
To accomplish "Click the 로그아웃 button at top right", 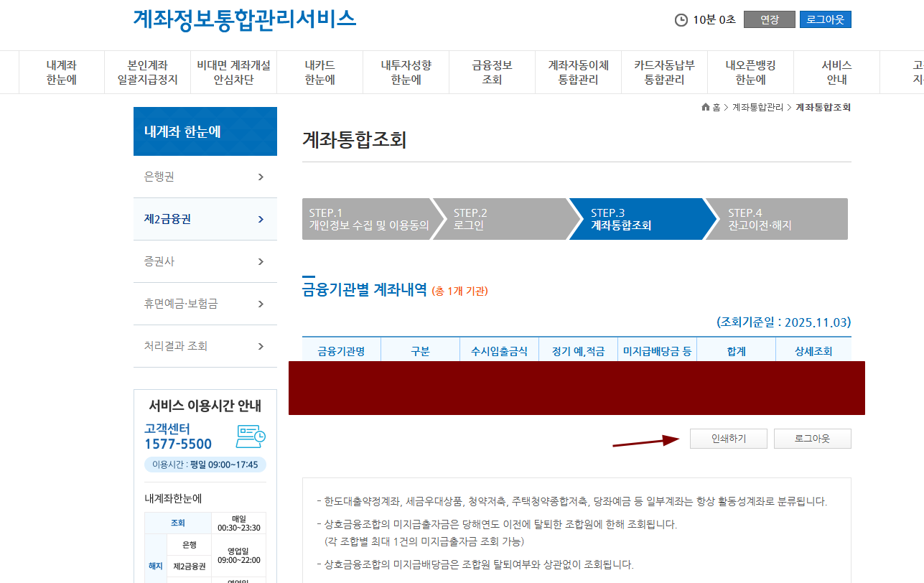I will click(x=824, y=19).
